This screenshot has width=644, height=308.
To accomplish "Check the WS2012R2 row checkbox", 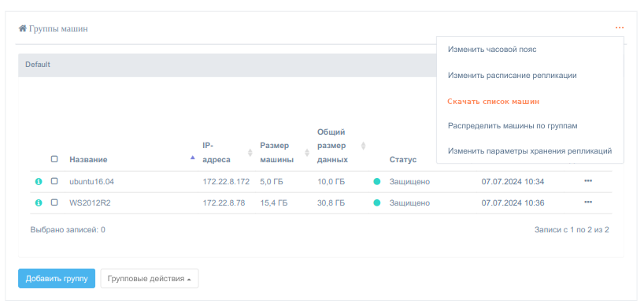I will point(54,202).
